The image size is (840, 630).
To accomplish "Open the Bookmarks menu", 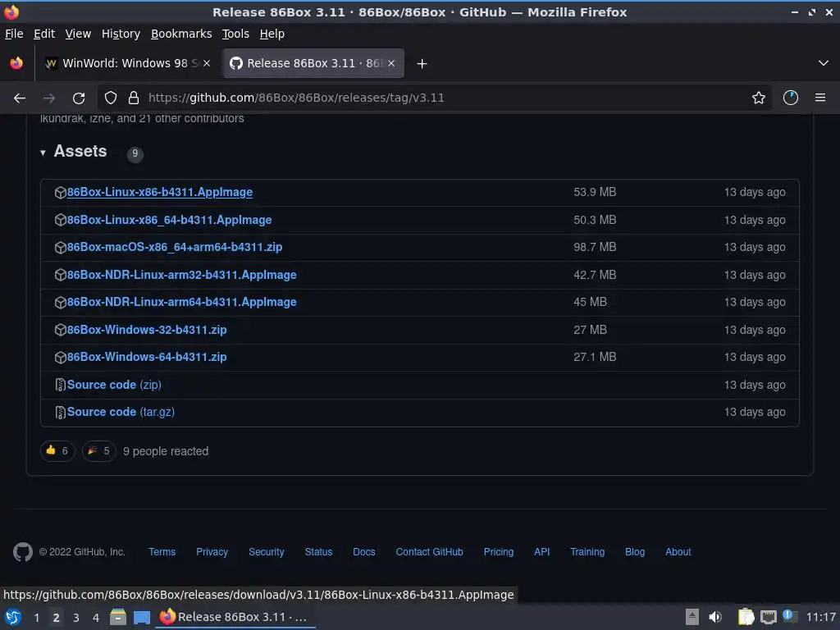I will pos(181,34).
